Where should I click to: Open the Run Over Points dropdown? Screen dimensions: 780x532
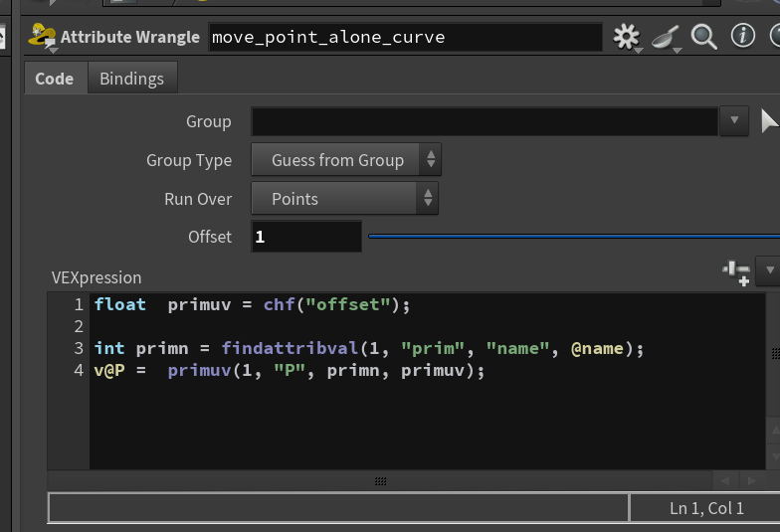click(x=344, y=199)
